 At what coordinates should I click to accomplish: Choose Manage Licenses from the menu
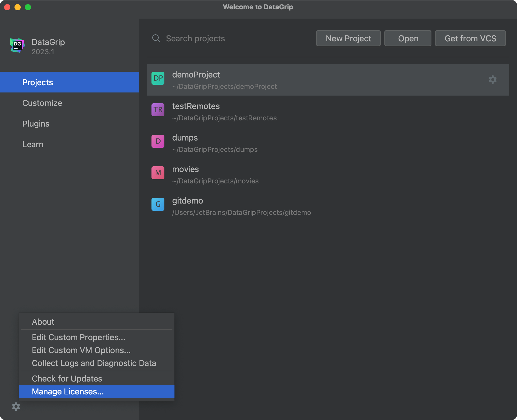point(67,392)
